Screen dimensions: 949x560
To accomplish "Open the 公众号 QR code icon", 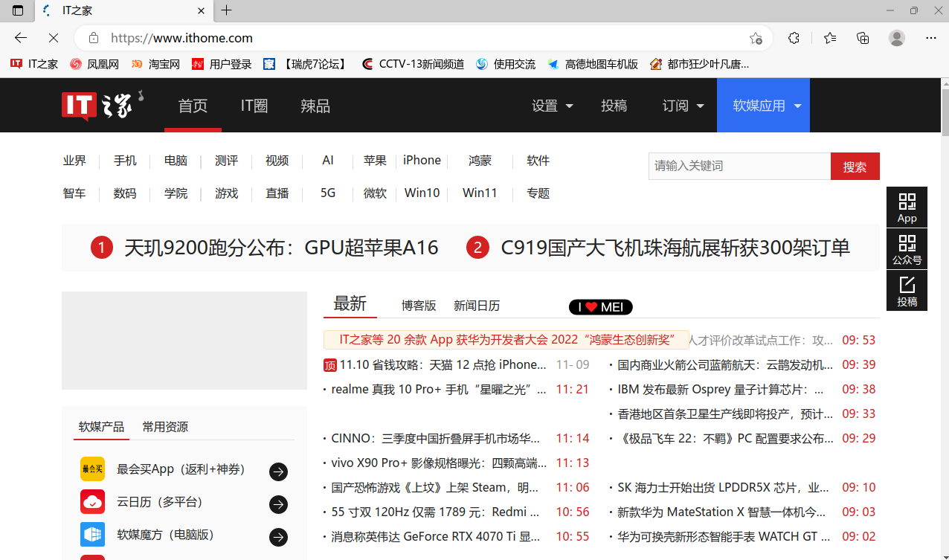I will coord(907,248).
